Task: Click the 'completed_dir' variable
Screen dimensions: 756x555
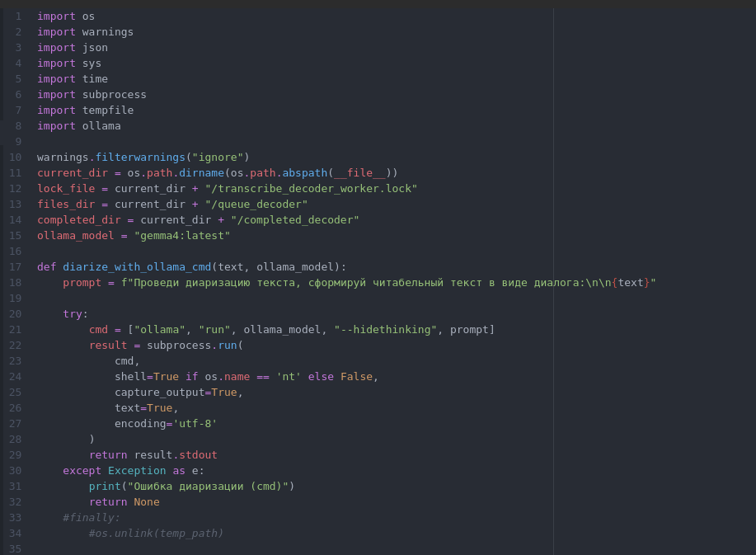Action: pos(79,220)
